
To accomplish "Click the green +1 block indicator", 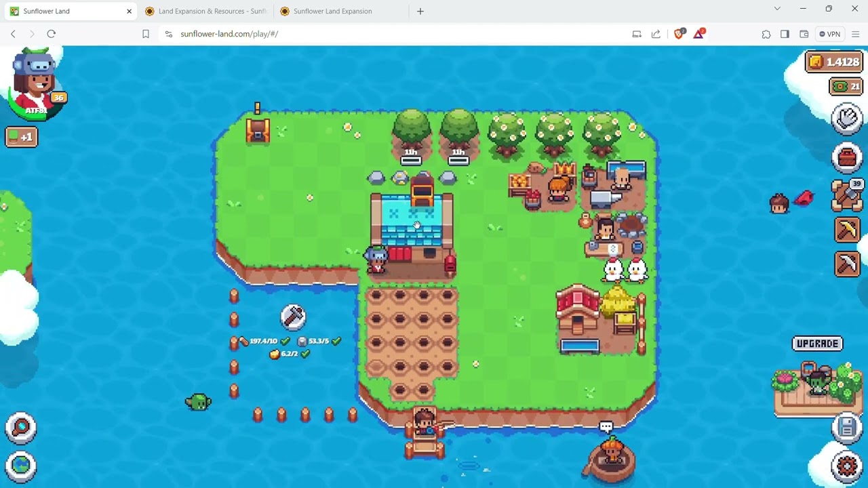I will tap(21, 137).
